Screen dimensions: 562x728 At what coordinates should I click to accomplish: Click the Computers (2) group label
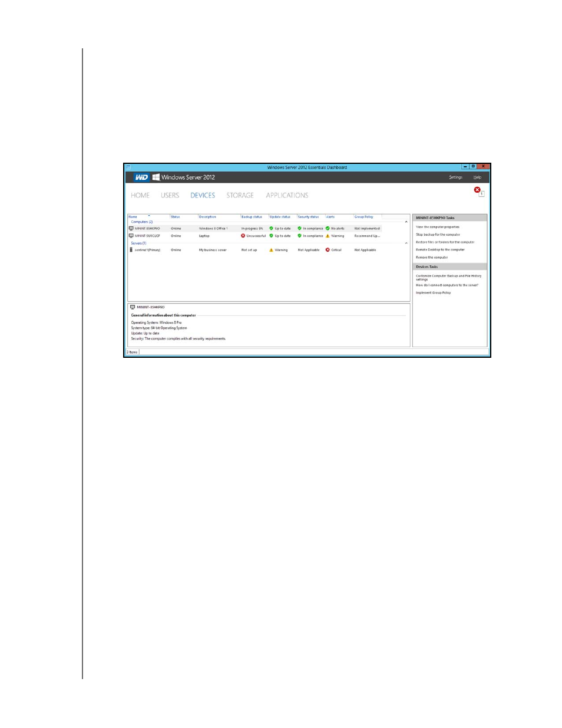click(x=141, y=222)
